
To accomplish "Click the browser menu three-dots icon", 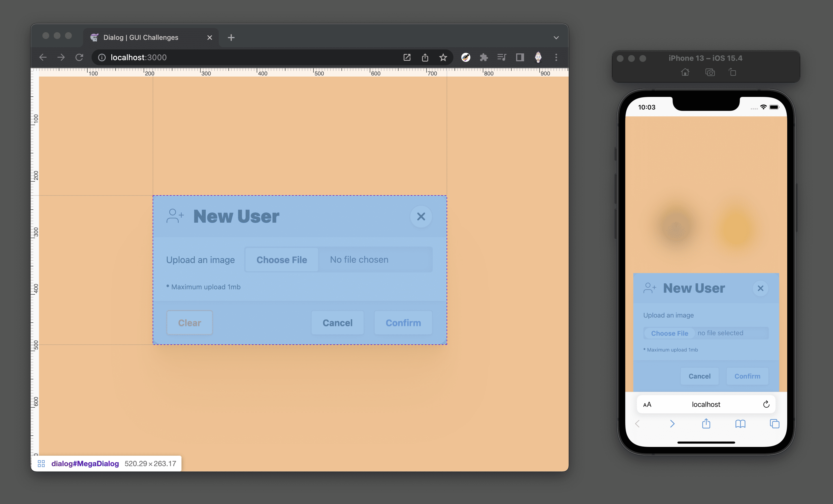I will pos(555,58).
